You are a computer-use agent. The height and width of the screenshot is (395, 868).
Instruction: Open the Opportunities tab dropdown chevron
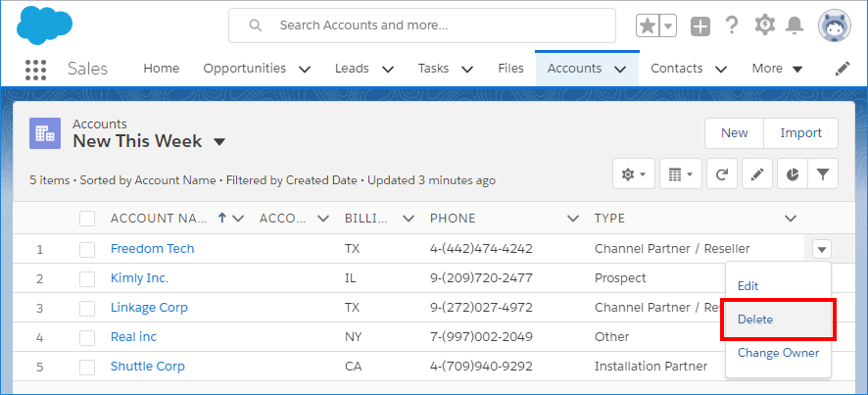305,69
